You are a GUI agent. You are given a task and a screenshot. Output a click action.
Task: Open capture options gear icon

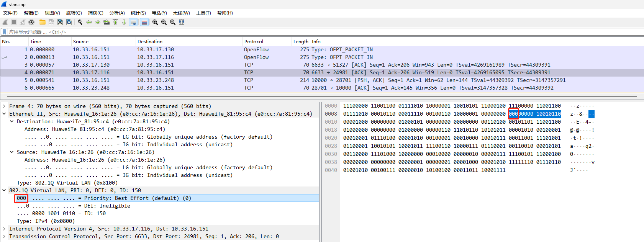[31, 22]
